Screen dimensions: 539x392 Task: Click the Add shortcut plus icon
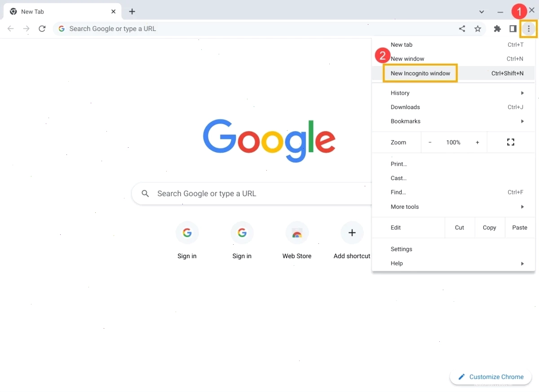[x=352, y=233]
